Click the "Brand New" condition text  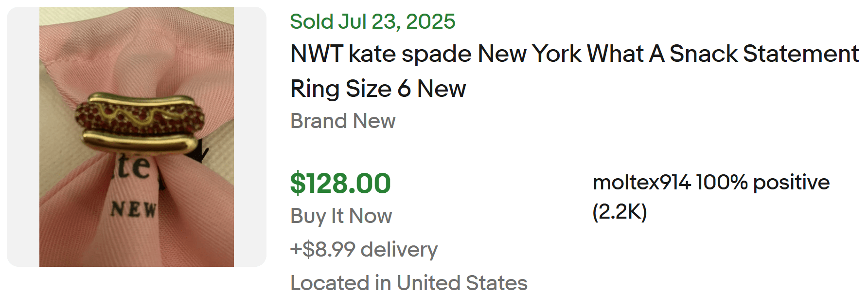click(x=343, y=121)
